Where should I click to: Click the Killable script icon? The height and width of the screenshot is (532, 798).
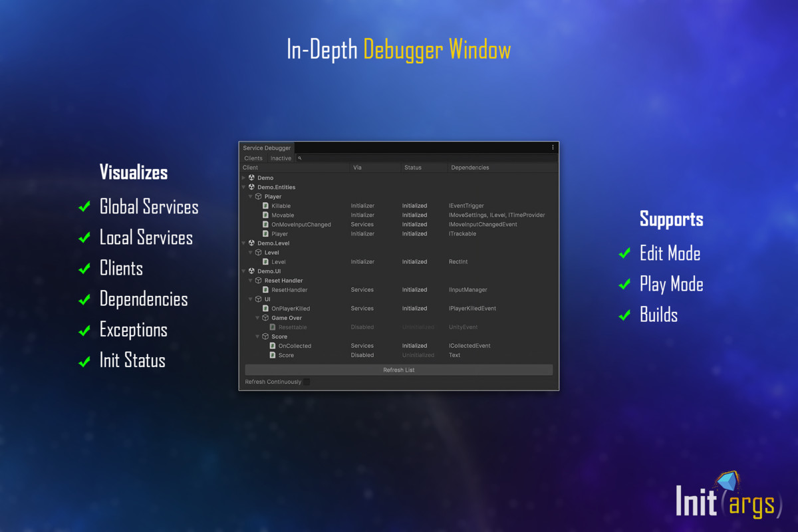point(266,205)
